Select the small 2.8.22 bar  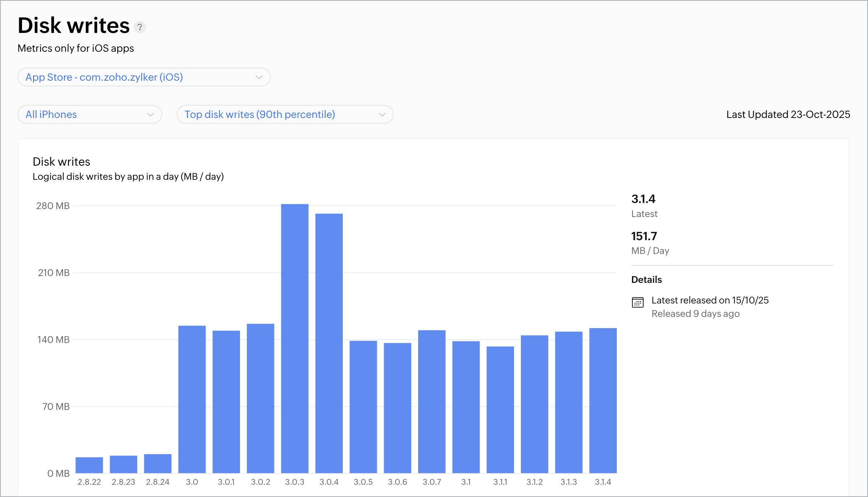(89, 465)
